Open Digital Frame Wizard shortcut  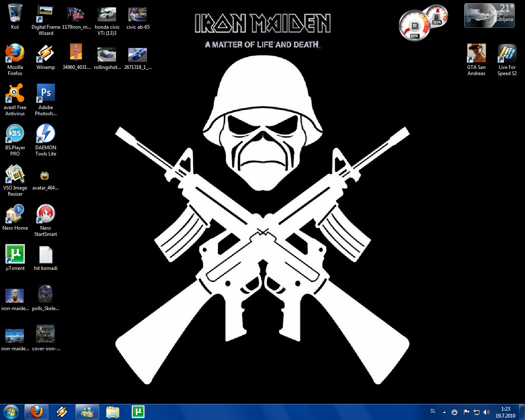pyautogui.click(x=46, y=19)
